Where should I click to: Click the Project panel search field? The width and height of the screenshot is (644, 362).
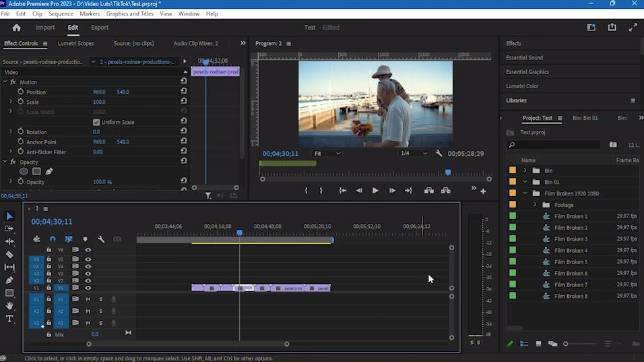(x=554, y=145)
